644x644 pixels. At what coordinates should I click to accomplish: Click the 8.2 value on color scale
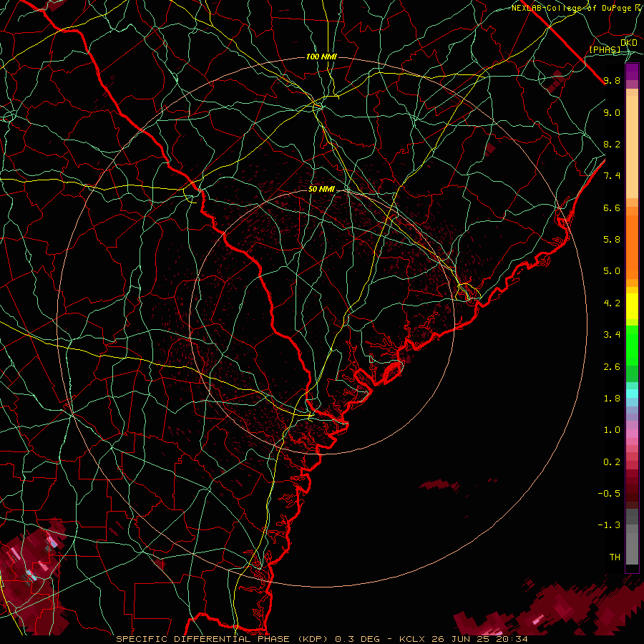tap(612, 144)
